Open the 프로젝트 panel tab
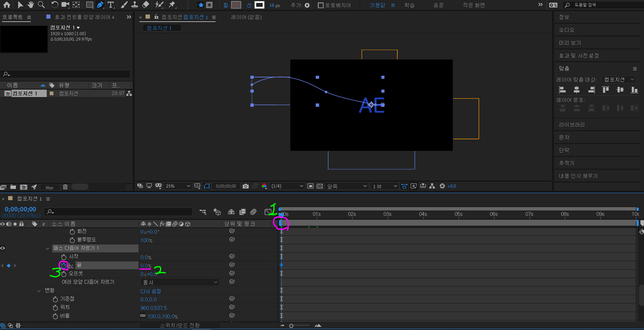The height and width of the screenshot is (330, 644). (13, 17)
